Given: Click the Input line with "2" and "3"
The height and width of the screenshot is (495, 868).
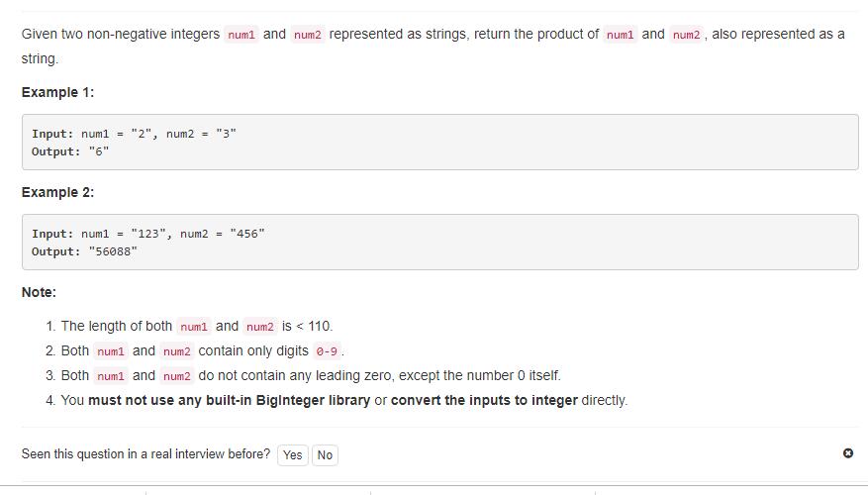Looking at the screenshot, I should [135, 134].
